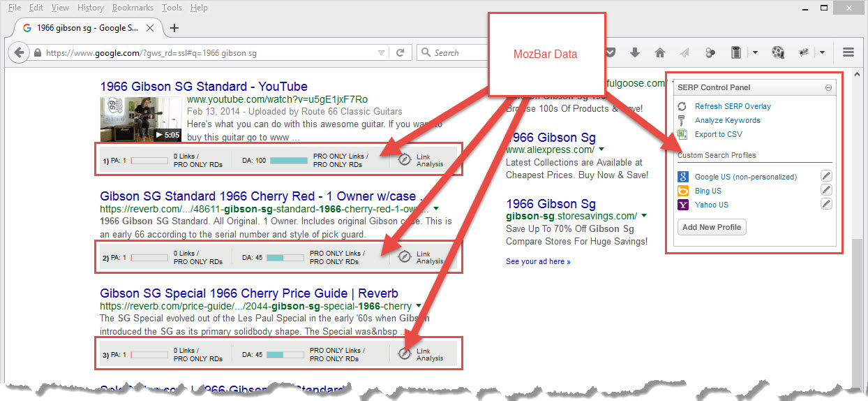This screenshot has height=401, width=868.
Task: Open Link Analysis for the first result
Action: coord(404,160)
